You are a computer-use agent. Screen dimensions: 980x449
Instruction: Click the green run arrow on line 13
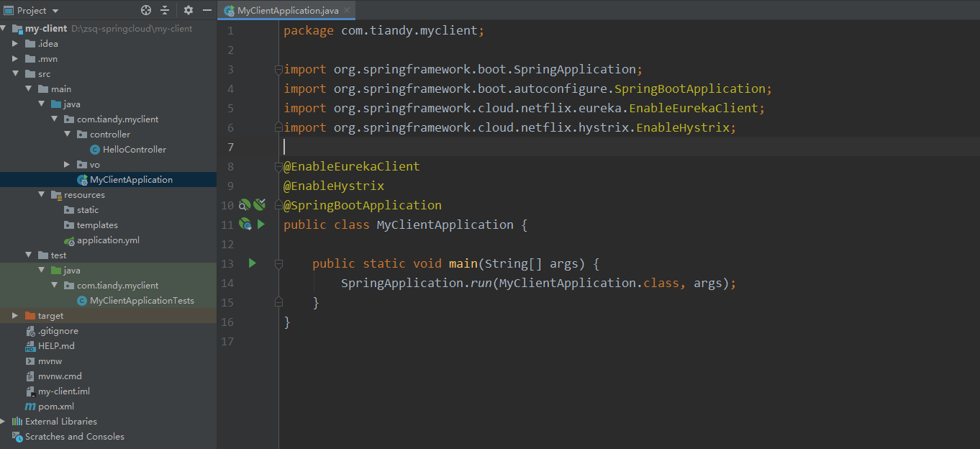(x=253, y=263)
